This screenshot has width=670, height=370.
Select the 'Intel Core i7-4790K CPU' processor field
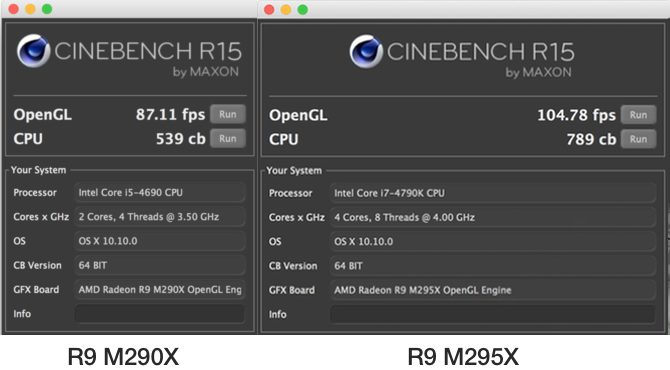[x=493, y=193]
